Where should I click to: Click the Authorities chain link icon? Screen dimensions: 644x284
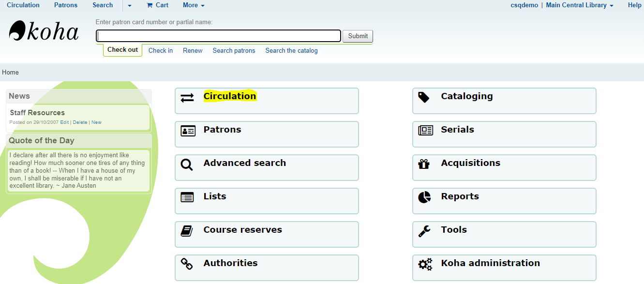pyautogui.click(x=187, y=264)
